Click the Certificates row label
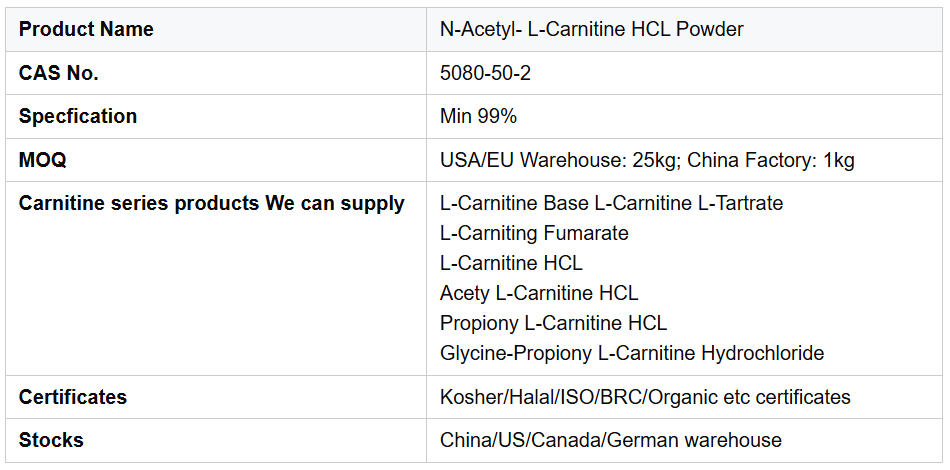The width and height of the screenshot is (950, 470). point(73,397)
